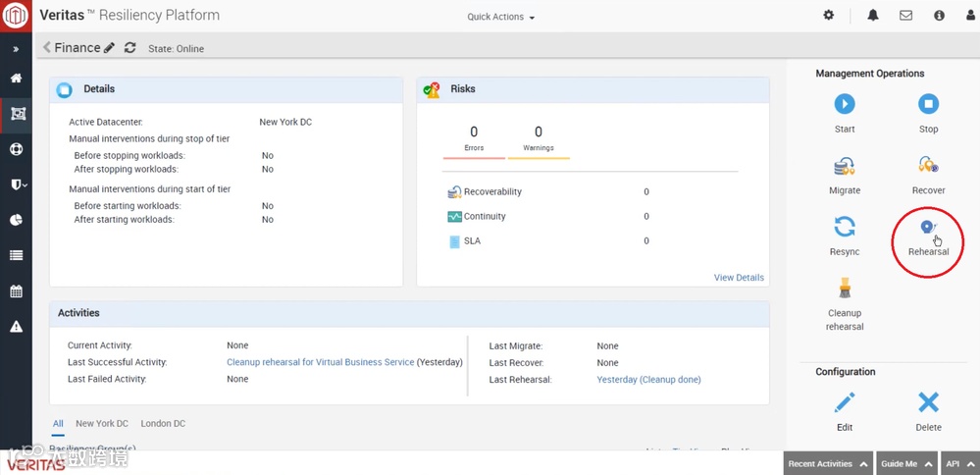Go back using the arrow before Finance
The width and height of the screenshot is (980, 475).
pos(46,47)
